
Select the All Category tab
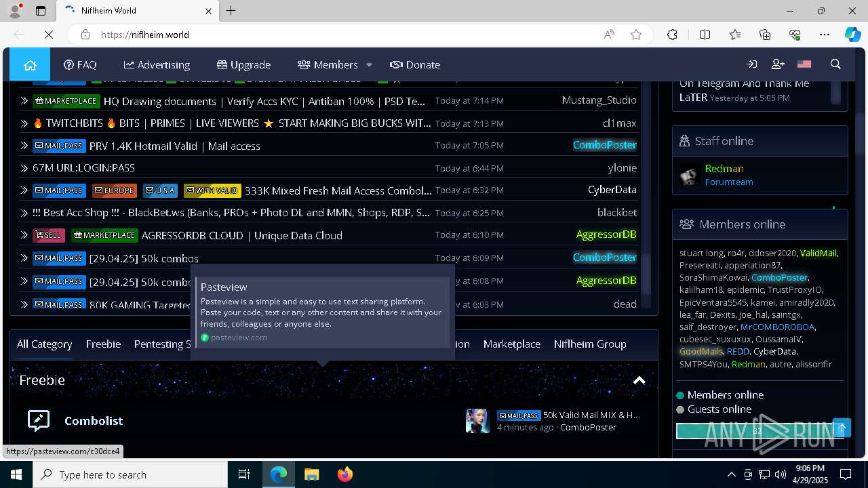[45, 344]
